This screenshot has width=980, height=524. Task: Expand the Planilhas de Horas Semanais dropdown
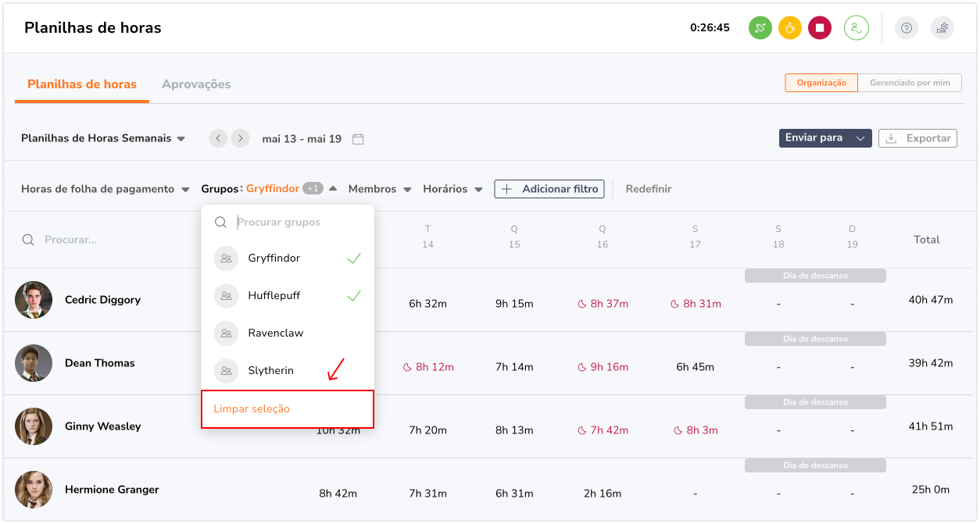point(103,139)
